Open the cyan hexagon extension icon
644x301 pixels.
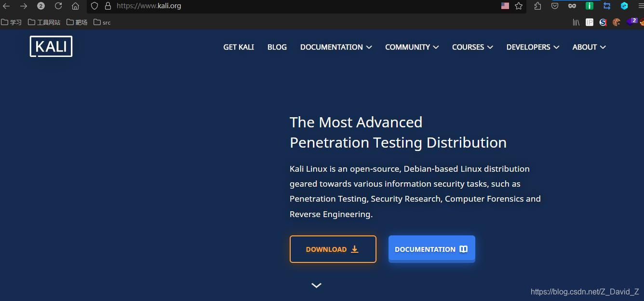coord(624,6)
